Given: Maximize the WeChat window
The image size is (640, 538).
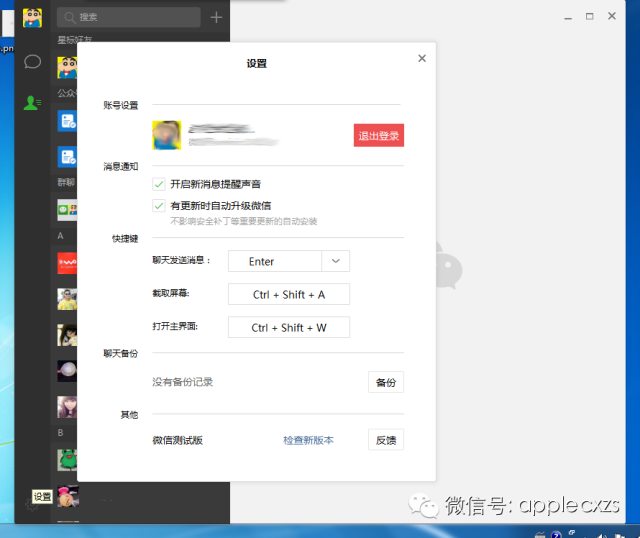Looking at the screenshot, I should point(589,16).
